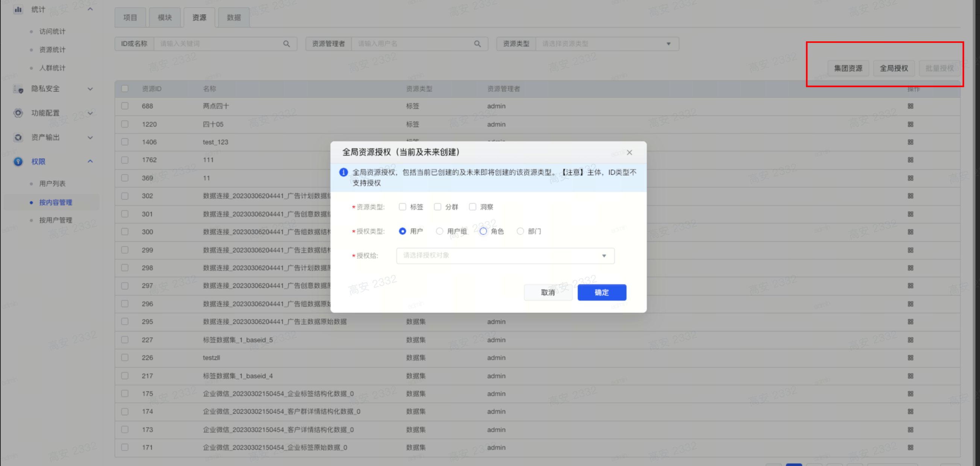Check the row checkbox for resource 227
This screenshot has width=980, height=466.
click(125, 340)
